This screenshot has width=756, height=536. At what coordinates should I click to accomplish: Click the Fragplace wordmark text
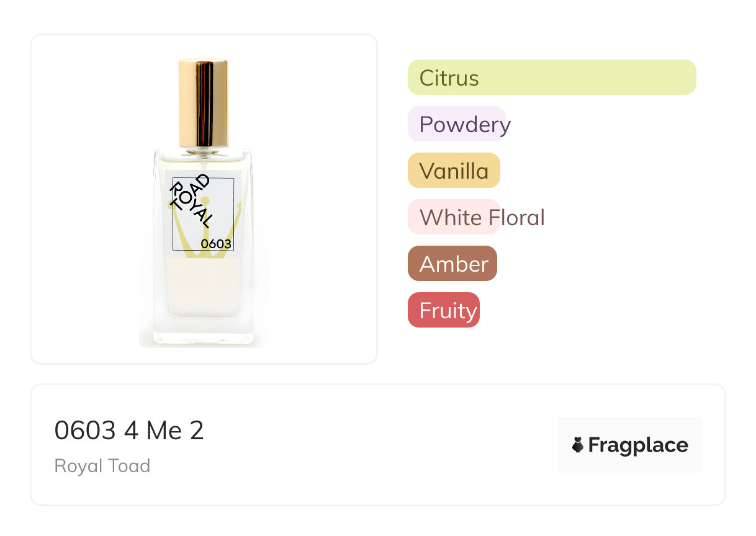pos(638,445)
